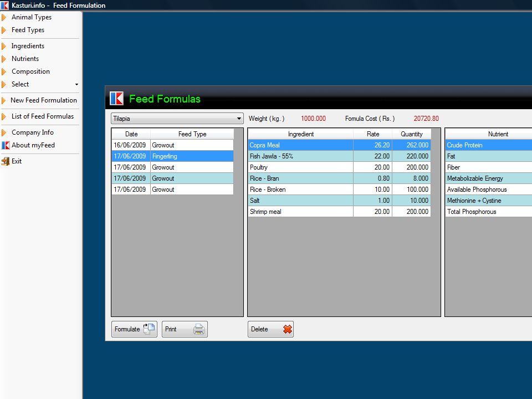Click the 262.000 quantity cell

(x=412, y=145)
